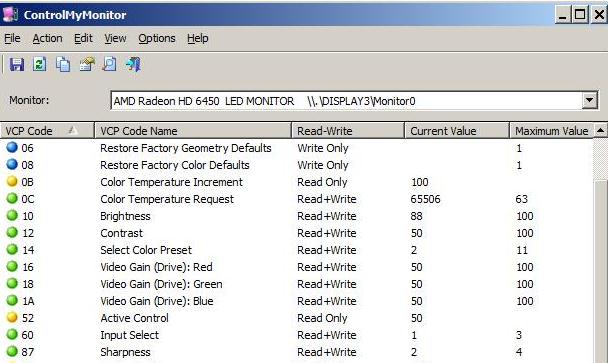Screen dimensions: 608x363
Task: Click the list scrollbar up arrow
Action: (x=600, y=131)
